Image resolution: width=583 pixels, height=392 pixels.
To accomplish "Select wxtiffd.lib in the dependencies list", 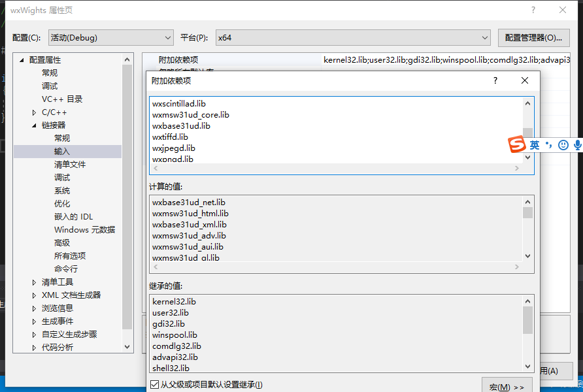I will point(171,137).
